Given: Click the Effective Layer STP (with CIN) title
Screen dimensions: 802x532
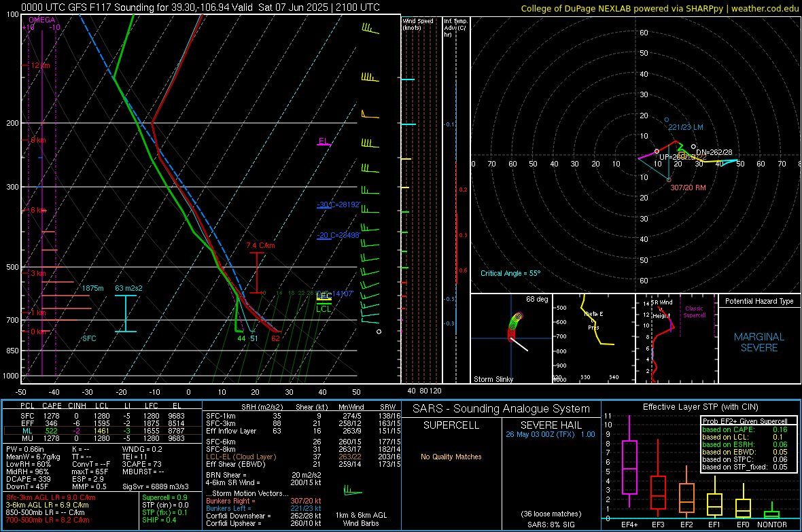Looking at the screenshot, I should point(700,407).
